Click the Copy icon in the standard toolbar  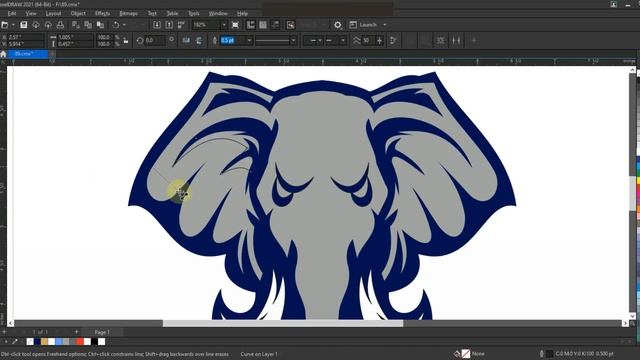(88, 25)
